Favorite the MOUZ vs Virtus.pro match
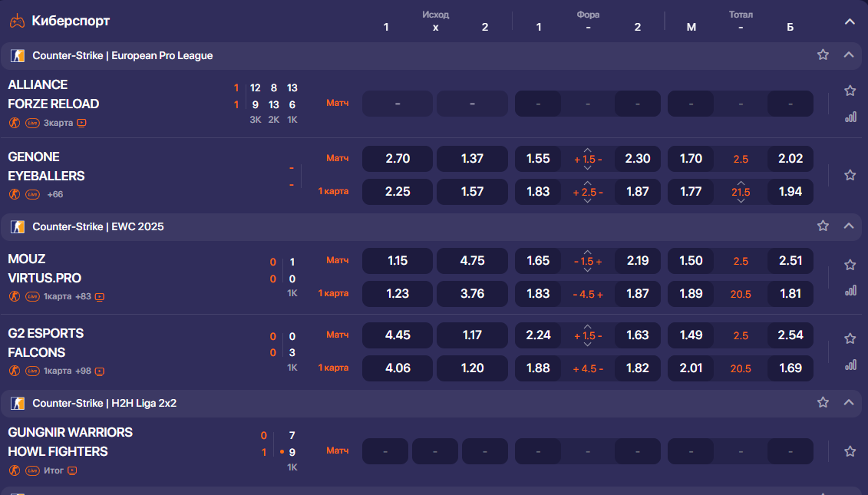 pyautogui.click(x=850, y=265)
